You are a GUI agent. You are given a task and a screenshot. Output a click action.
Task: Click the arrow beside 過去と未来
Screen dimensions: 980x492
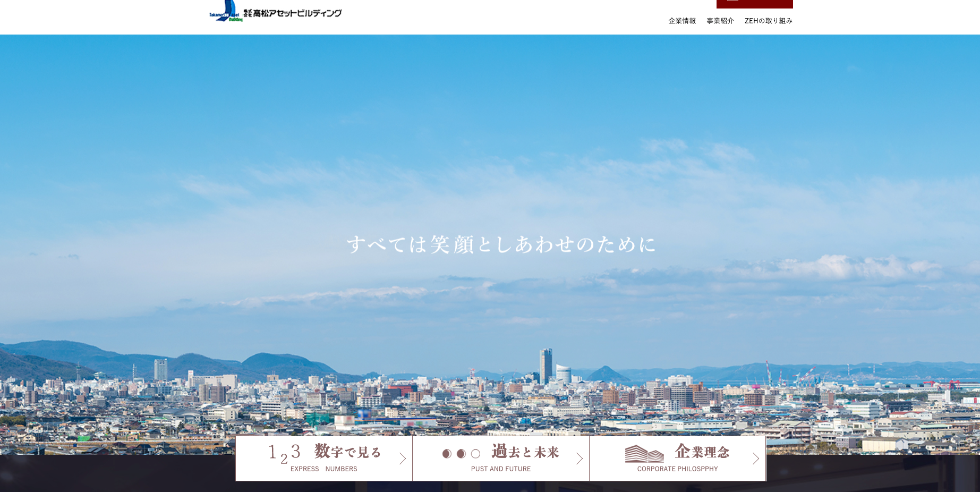[x=580, y=459]
